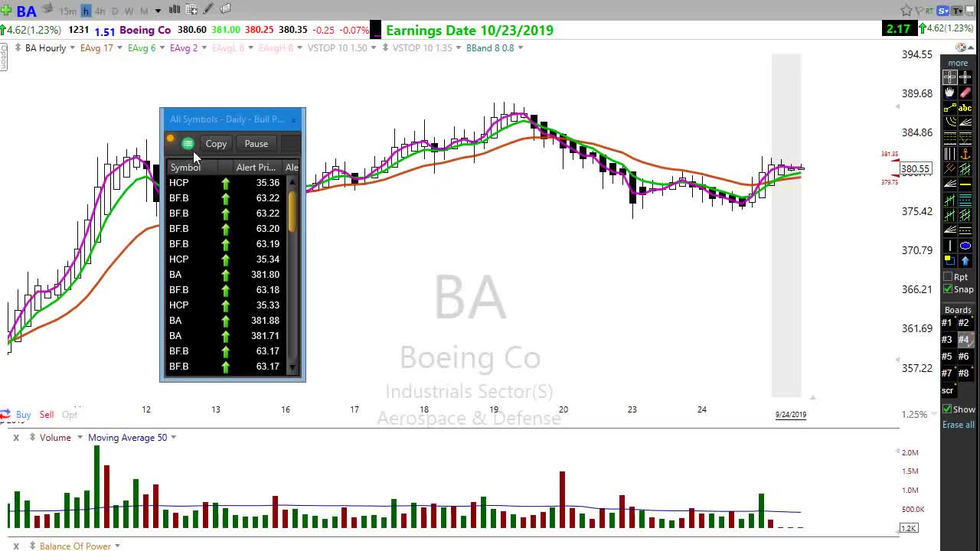Screen dimensions: 980x551
Task: Select the HCP row with price 35.36
Action: point(227,182)
